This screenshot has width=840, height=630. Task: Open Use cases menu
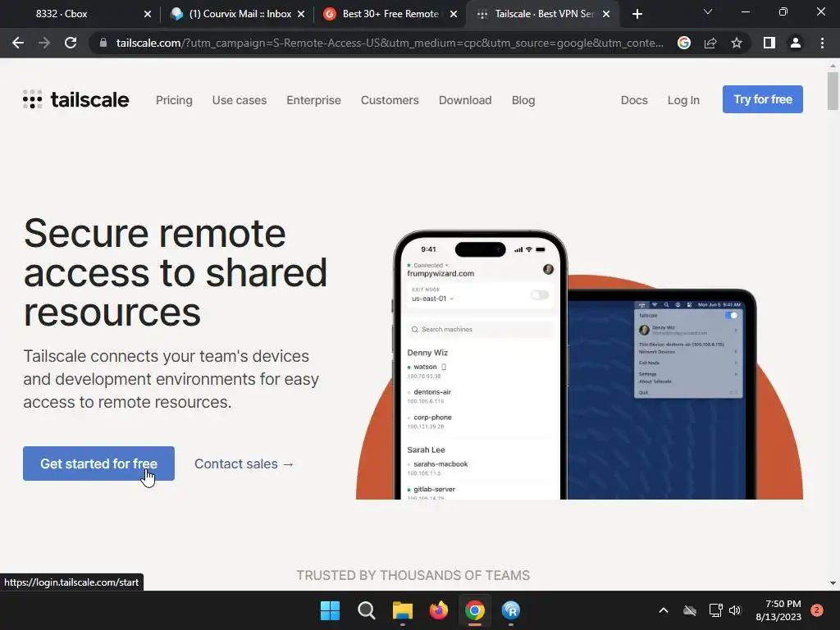click(240, 100)
